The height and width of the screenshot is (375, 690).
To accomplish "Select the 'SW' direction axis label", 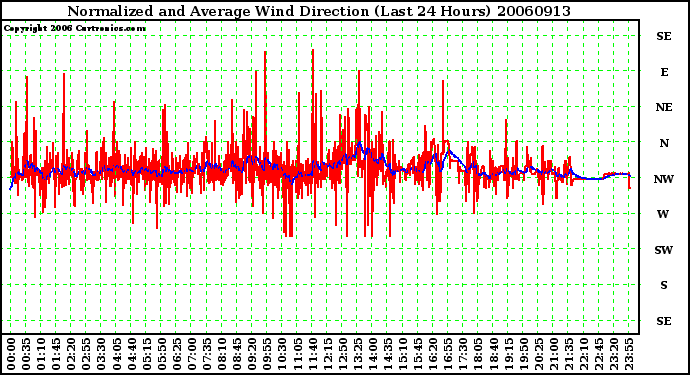I will pyautogui.click(x=664, y=250).
